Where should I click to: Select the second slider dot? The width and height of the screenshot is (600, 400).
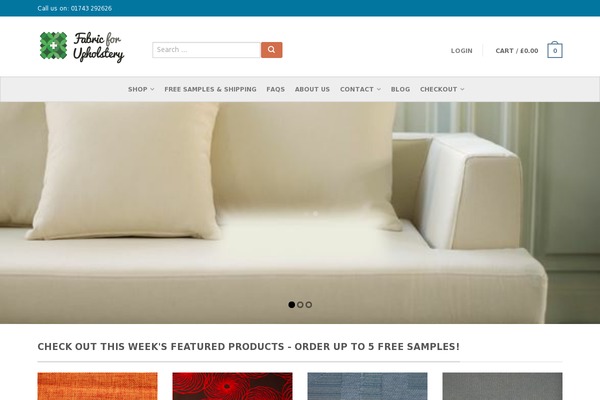point(300,305)
